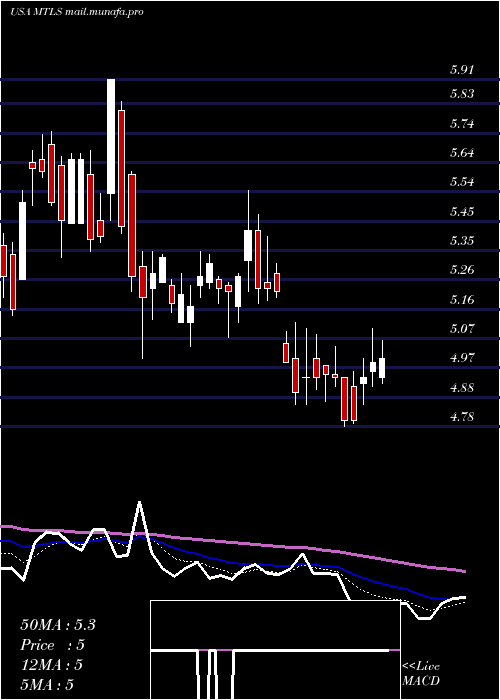The width and height of the screenshot is (500, 700).
Task: Click the '5MA : 5' indicator text
Action: coord(46,685)
